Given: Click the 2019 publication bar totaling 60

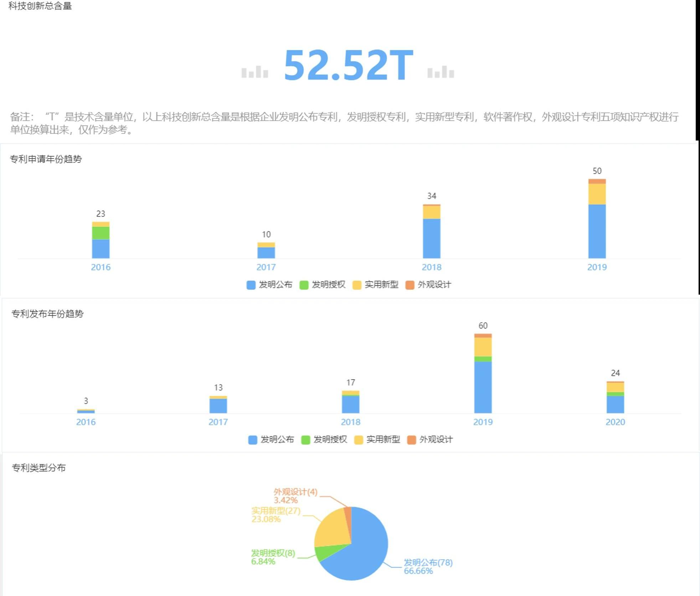Looking at the screenshot, I should pyautogui.click(x=483, y=385).
